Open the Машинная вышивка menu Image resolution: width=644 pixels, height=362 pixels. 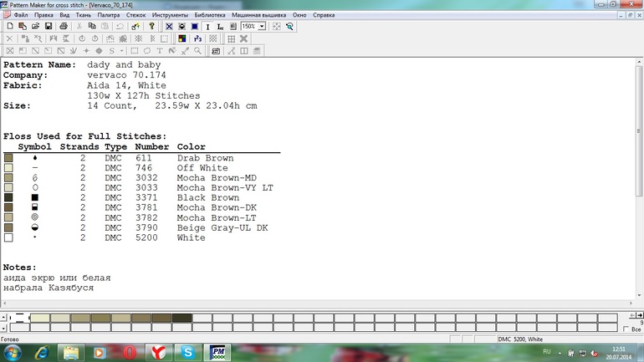(x=258, y=15)
